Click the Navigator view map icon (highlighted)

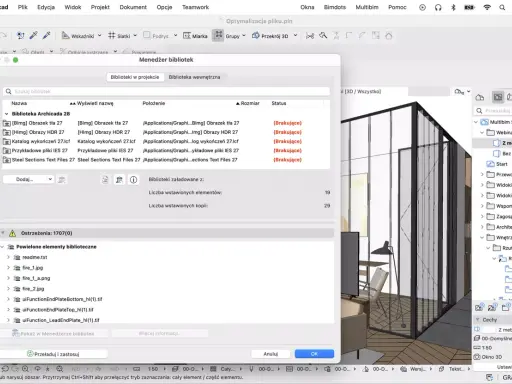pyautogui.click(x=498, y=97)
